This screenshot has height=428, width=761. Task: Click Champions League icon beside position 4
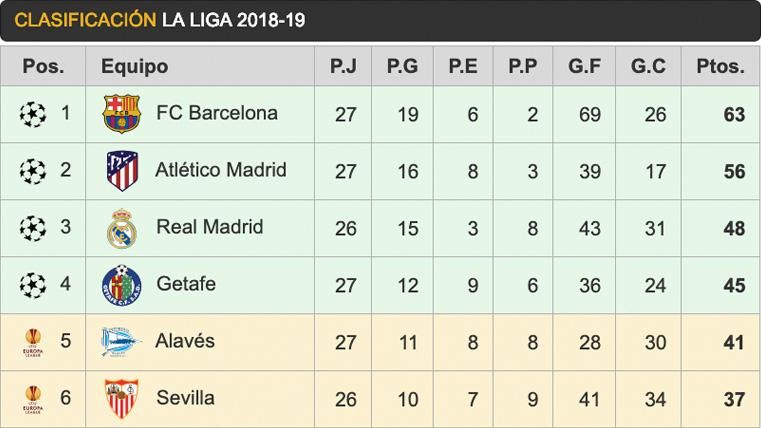coord(33,285)
